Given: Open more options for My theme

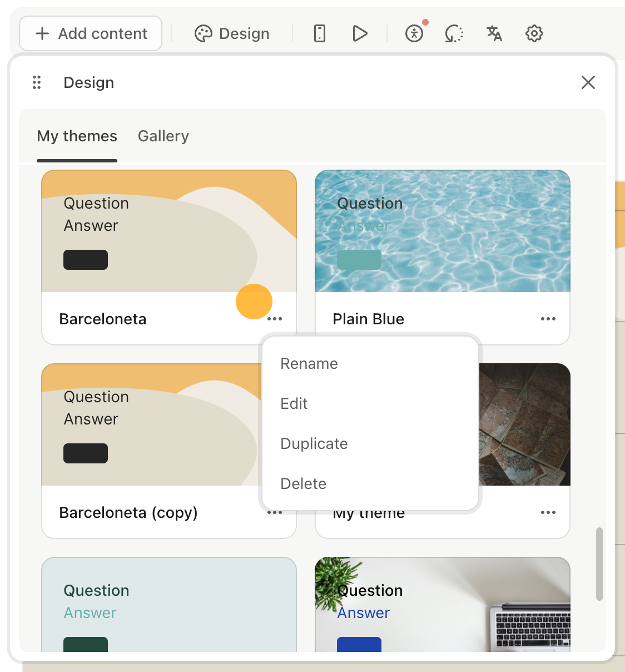Looking at the screenshot, I should coord(548,512).
